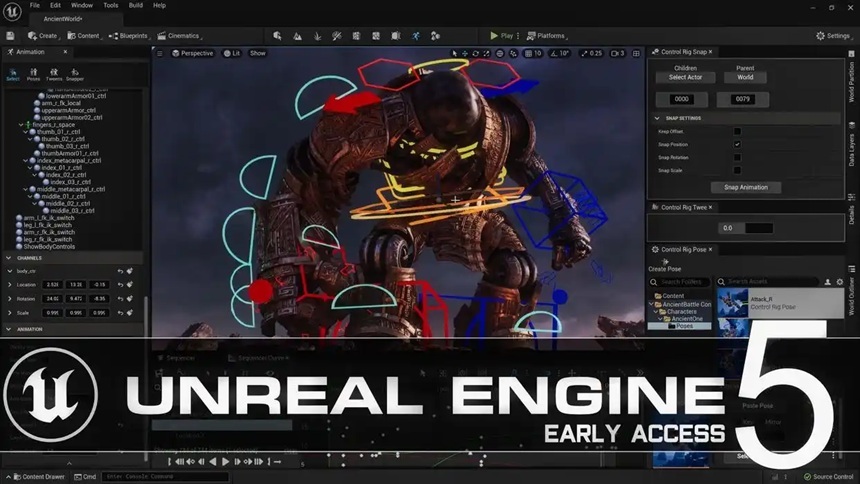Open the Play options three-dot menu

pyautogui.click(x=518, y=36)
